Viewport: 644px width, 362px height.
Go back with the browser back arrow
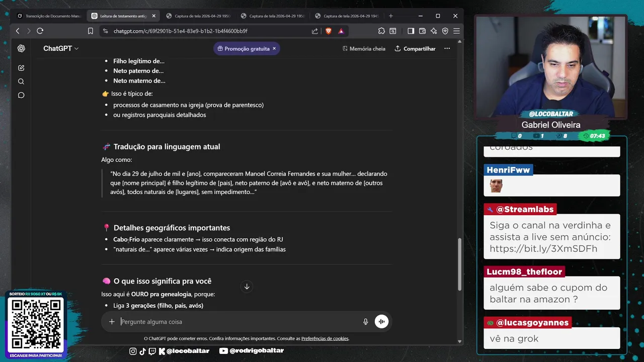click(18, 31)
